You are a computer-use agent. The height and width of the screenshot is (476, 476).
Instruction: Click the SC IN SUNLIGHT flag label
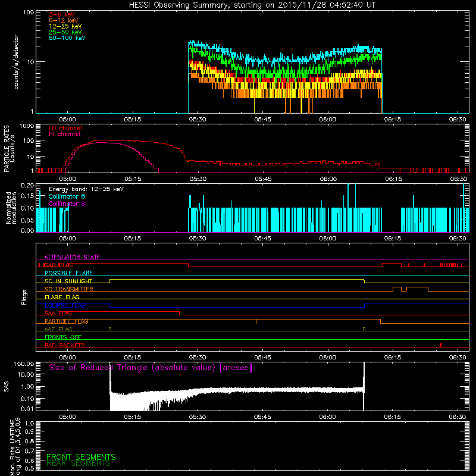click(x=68, y=281)
